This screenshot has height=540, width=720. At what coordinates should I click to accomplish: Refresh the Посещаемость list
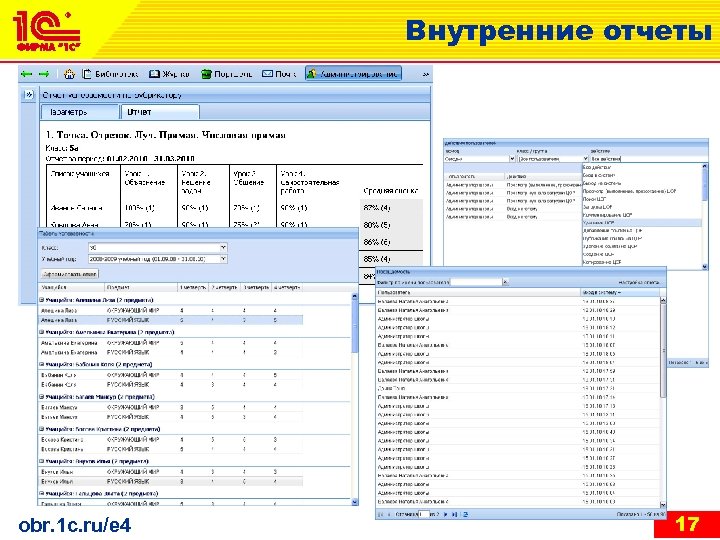click(466, 515)
